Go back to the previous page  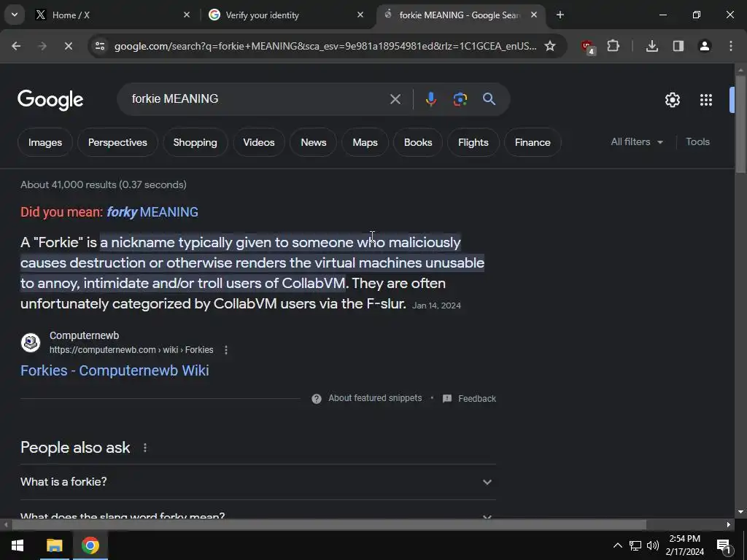point(16,46)
